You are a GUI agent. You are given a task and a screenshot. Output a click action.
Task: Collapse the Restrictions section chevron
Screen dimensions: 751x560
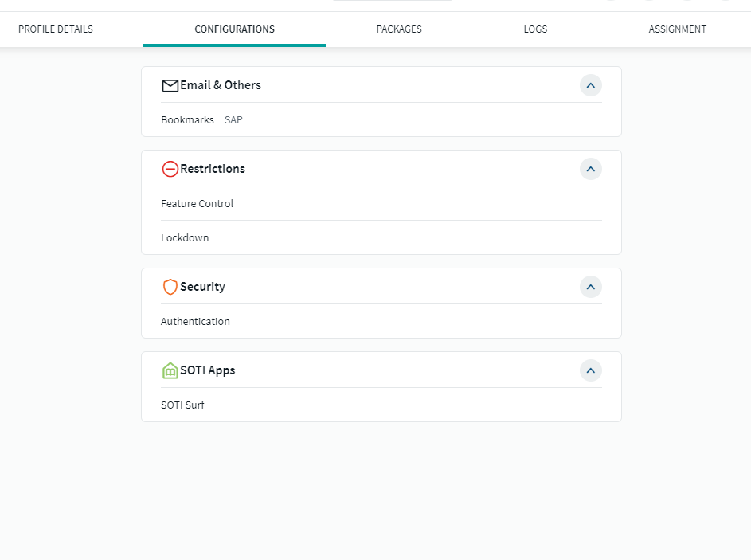pyautogui.click(x=590, y=169)
